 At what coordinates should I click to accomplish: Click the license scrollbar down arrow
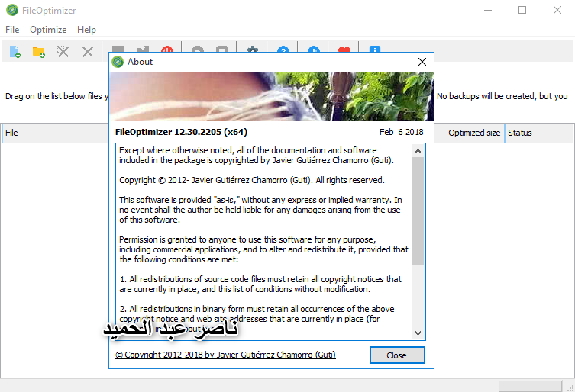418,333
